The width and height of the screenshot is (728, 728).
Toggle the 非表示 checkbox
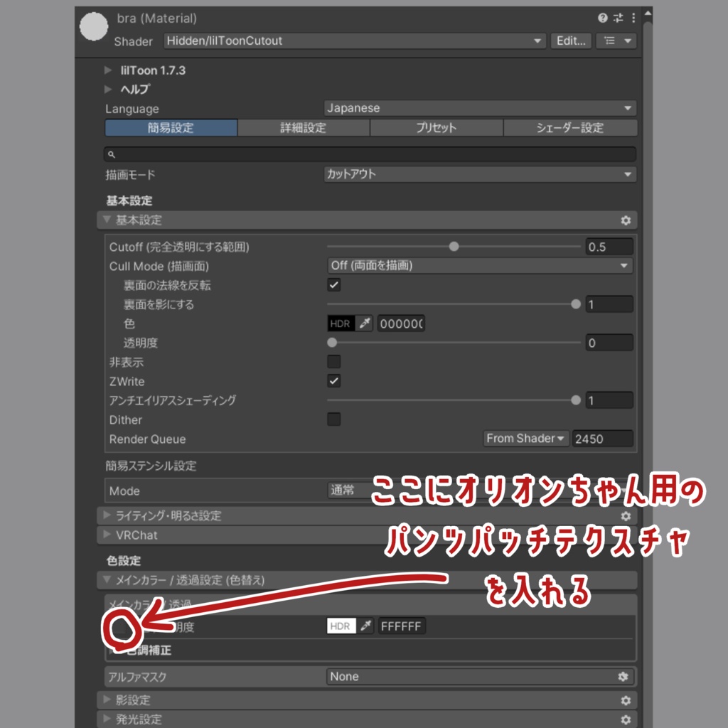tap(334, 361)
